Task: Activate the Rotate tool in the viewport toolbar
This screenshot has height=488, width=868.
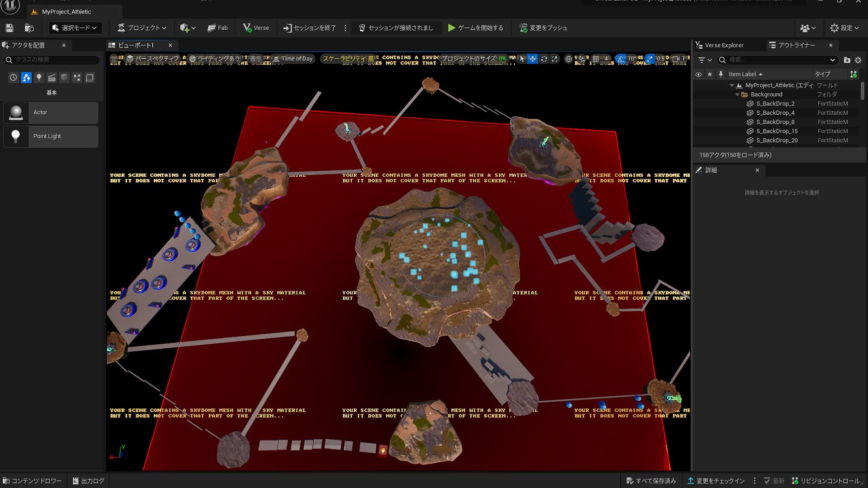Action: [544, 59]
